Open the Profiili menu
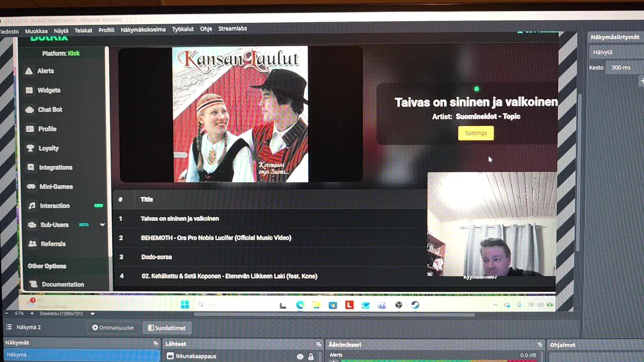The width and height of the screenshot is (644, 362). pos(107,30)
